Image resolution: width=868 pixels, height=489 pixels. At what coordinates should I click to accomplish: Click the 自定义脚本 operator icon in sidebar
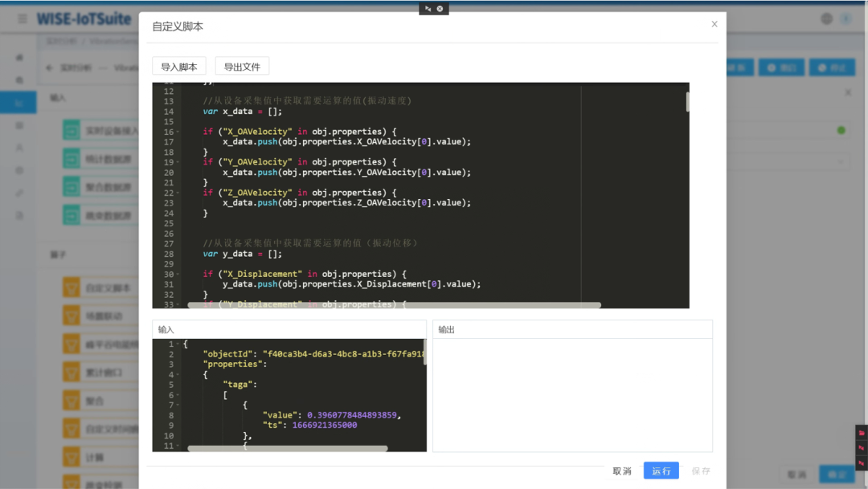tap(72, 287)
